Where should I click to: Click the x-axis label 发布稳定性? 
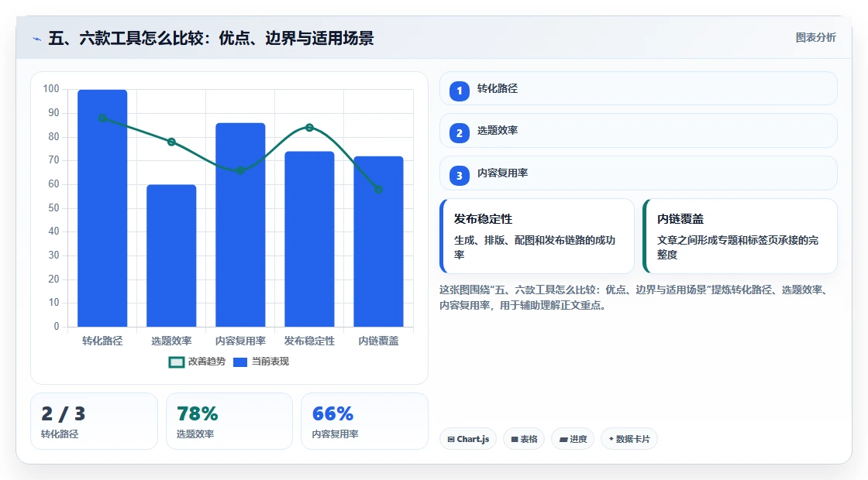click(x=309, y=341)
